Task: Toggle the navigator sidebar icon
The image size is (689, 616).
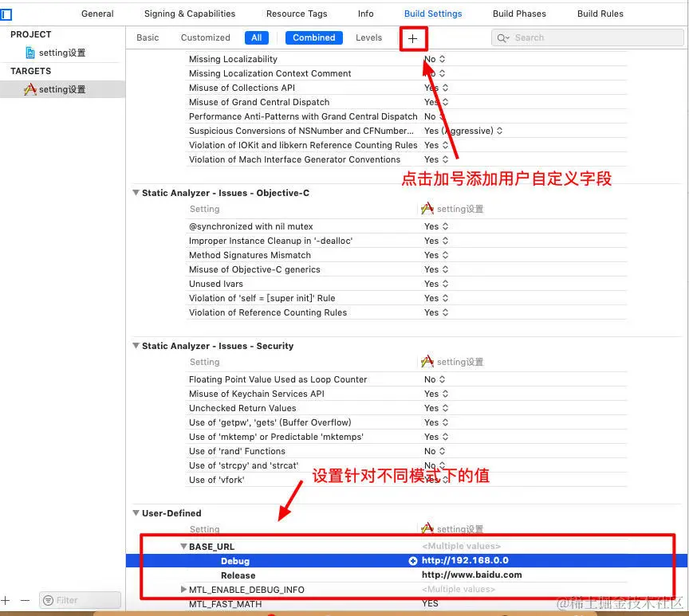Action: click(6, 14)
